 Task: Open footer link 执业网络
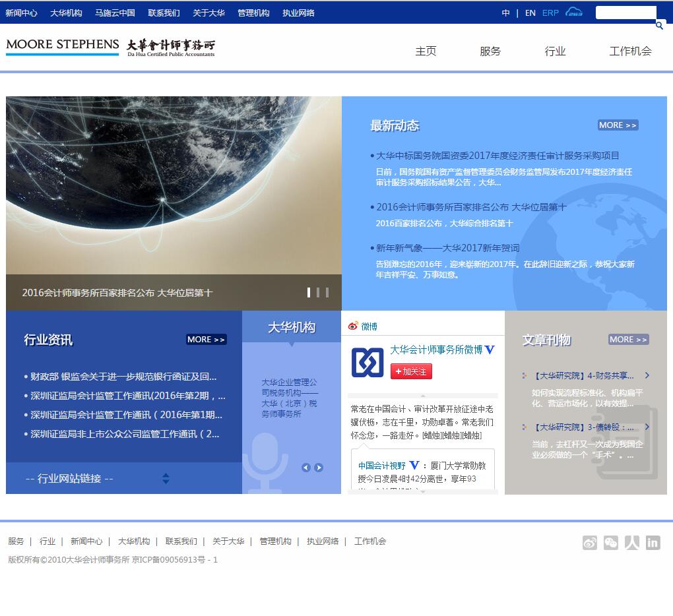pyautogui.click(x=323, y=541)
